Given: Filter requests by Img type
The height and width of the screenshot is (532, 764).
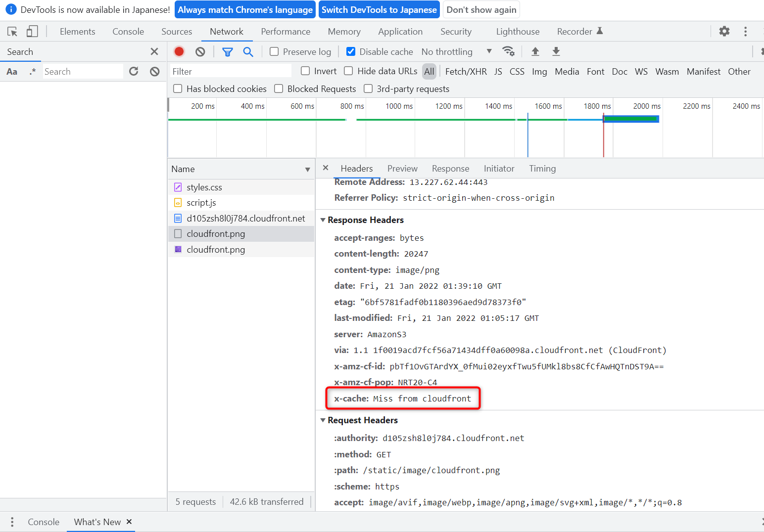Looking at the screenshot, I should pos(539,71).
